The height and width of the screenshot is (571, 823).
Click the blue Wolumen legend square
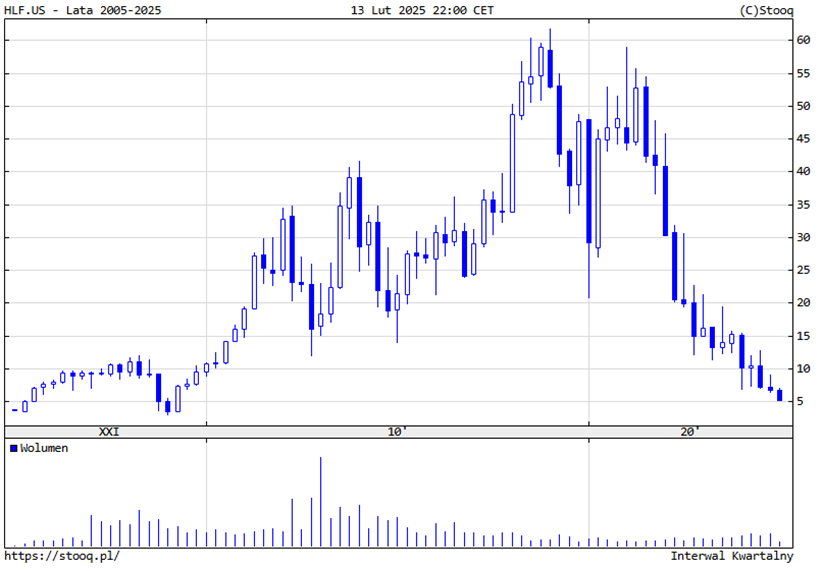tap(13, 448)
